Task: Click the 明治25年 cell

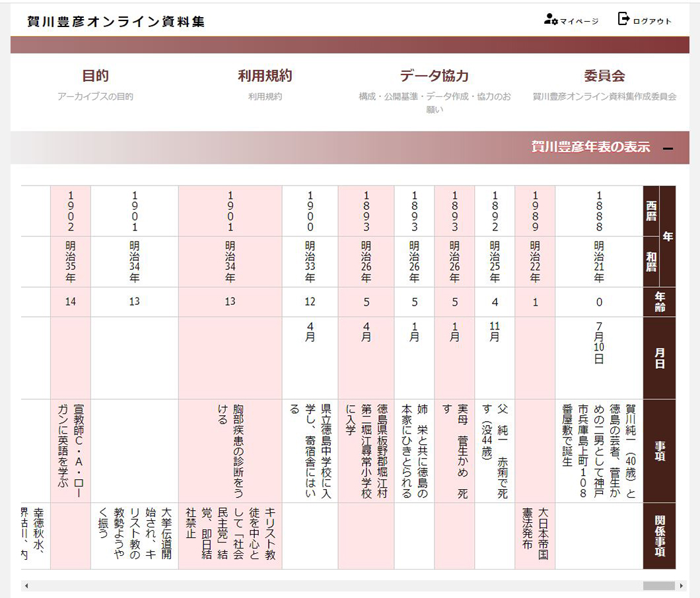Action: [x=495, y=262]
